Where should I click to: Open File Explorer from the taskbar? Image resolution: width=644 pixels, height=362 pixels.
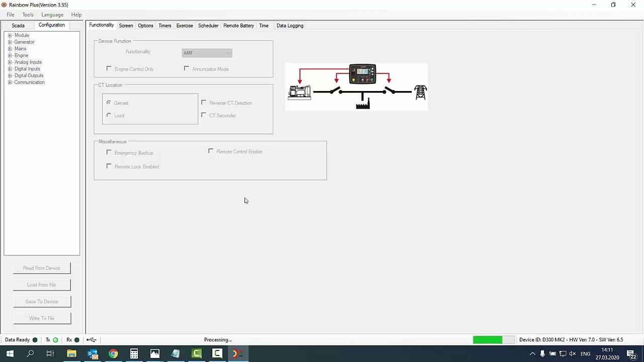click(71, 354)
